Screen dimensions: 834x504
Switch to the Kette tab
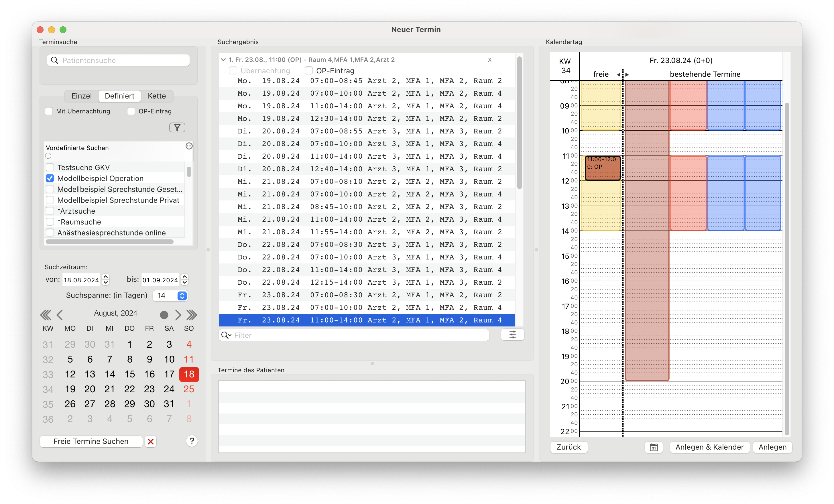point(157,96)
